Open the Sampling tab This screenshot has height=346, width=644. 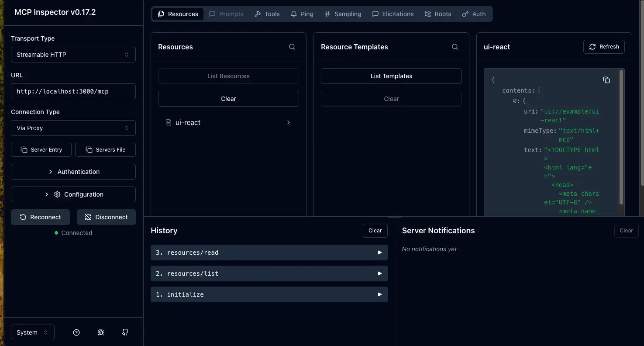pyautogui.click(x=343, y=14)
